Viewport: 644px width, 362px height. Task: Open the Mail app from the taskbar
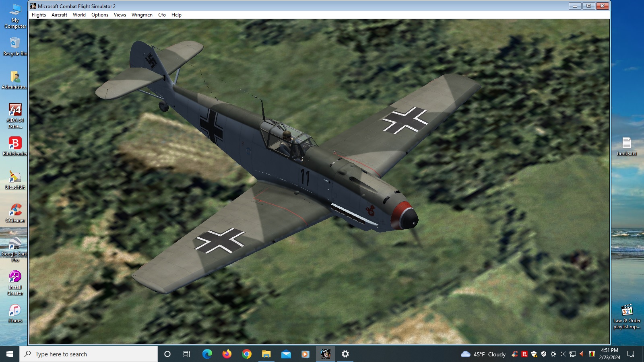click(286, 354)
